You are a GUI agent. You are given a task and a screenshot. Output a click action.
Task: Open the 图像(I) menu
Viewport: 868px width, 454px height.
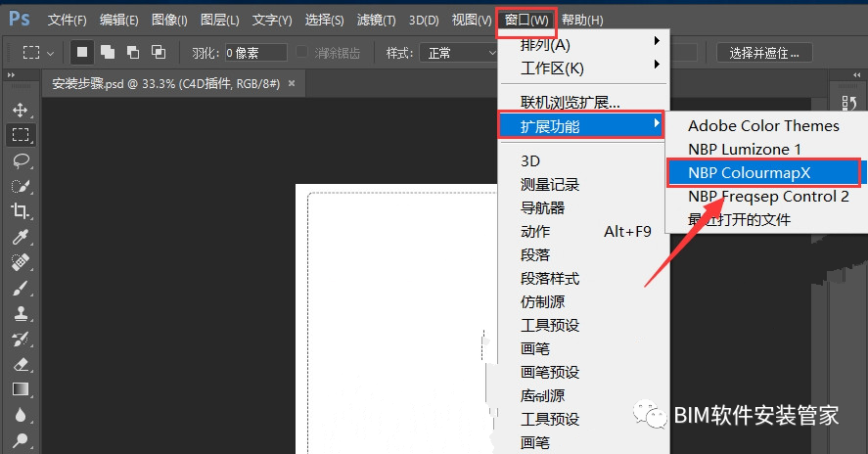(169, 21)
